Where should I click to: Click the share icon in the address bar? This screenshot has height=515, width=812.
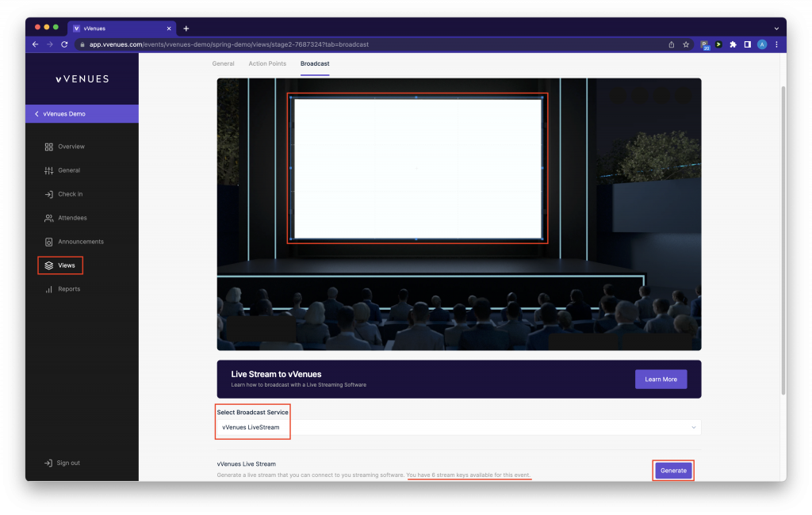tap(672, 44)
